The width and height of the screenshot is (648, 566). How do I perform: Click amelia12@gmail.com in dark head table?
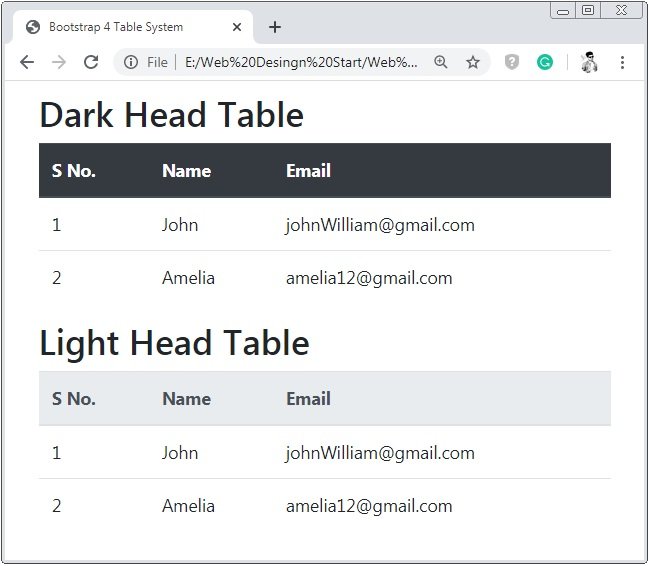(369, 278)
